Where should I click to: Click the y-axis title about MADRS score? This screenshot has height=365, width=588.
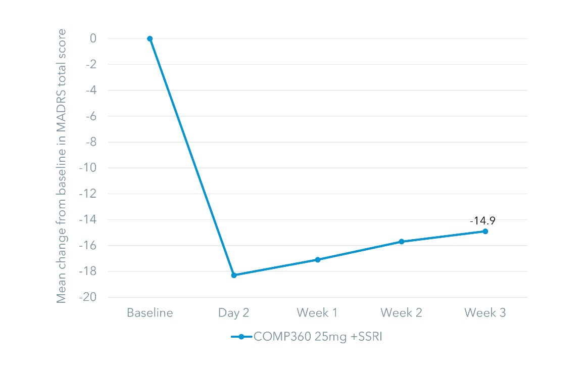tap(61, 166)
